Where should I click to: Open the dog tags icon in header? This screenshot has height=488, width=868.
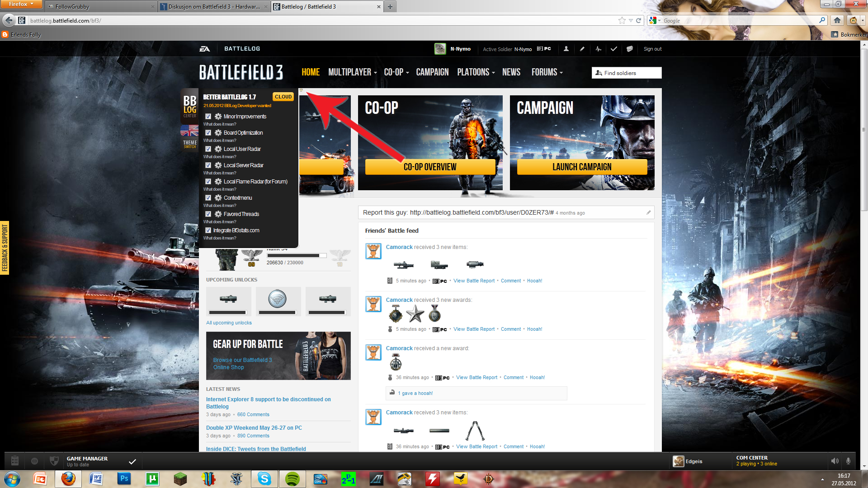(629, 49)
